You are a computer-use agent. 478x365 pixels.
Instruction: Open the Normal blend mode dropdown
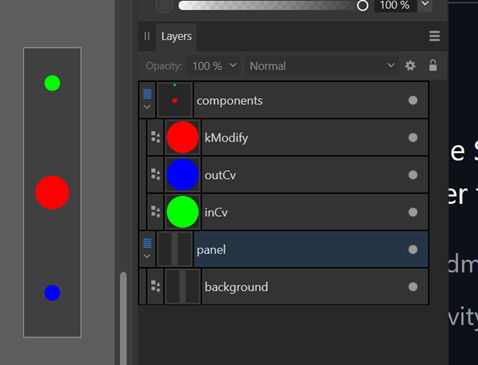coord(322,66)
